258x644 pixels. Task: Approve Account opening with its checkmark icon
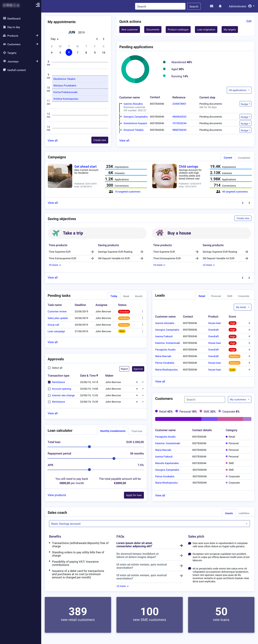143,389
